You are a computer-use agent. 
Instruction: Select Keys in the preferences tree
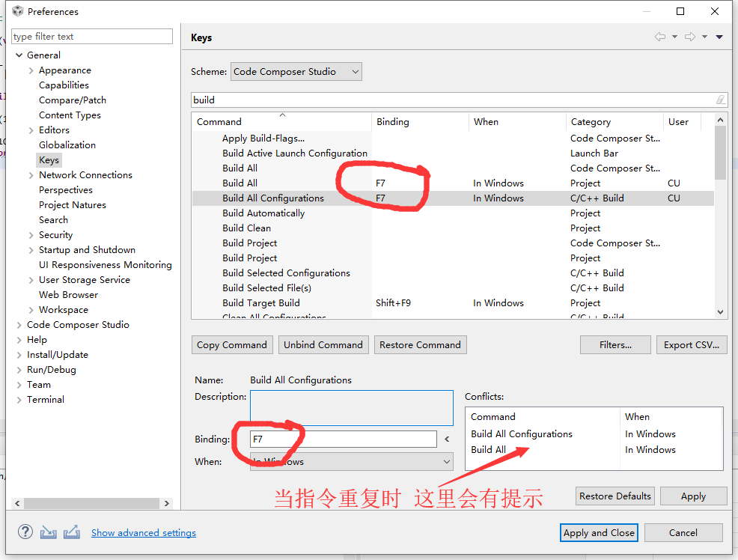click(x=49, y=160)
